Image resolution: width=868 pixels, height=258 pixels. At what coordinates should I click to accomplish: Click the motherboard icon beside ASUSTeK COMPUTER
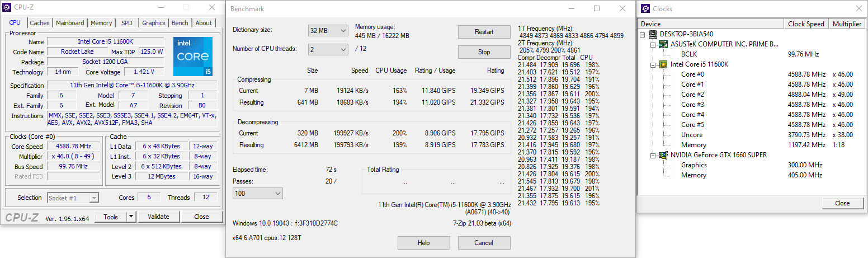(663, 44)
